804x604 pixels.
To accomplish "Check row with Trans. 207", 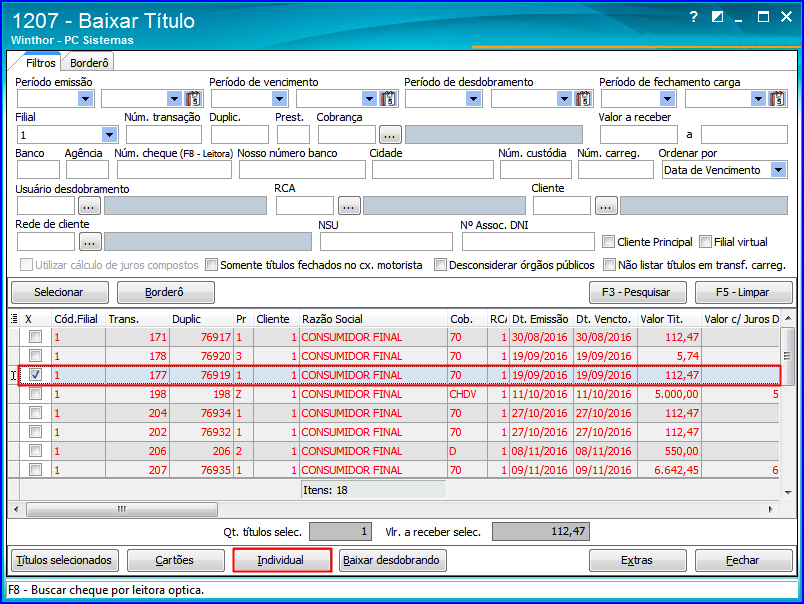I will (x=35, y=470).
